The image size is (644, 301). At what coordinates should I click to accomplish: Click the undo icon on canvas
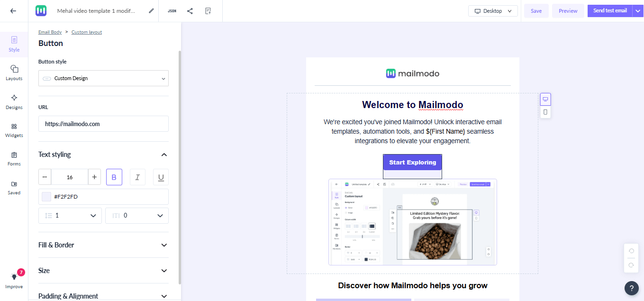pyautogui.click(x=631, y=251)
